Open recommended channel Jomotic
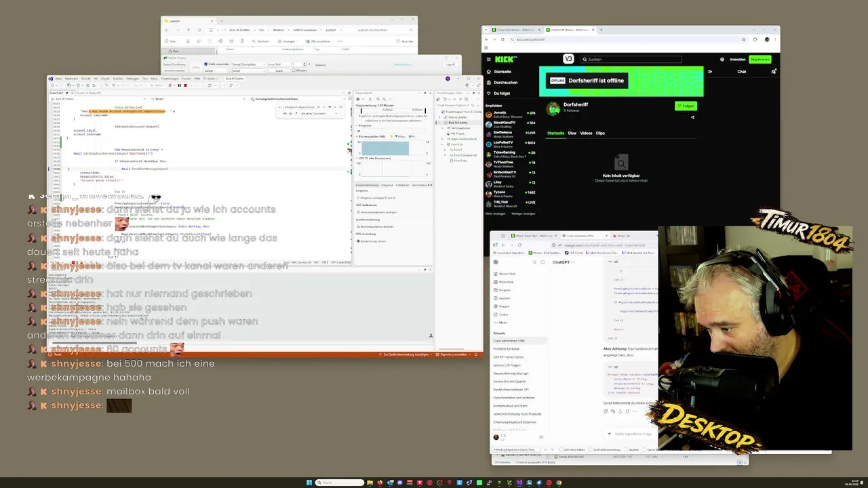 click(510, 115)
